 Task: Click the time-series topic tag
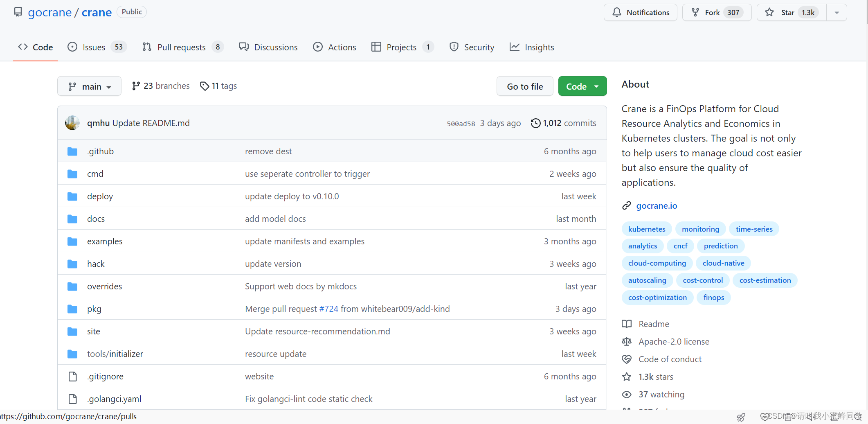click(x=754, y=229)
